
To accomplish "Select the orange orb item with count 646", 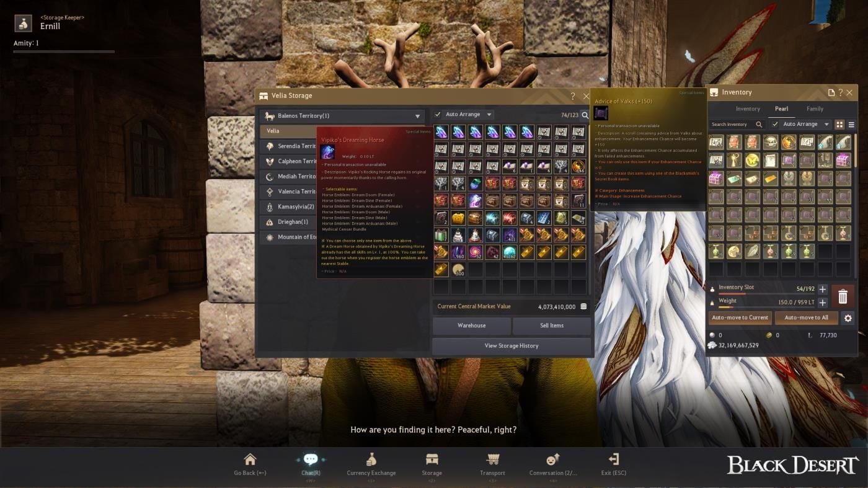I will [x=578, y=166].
